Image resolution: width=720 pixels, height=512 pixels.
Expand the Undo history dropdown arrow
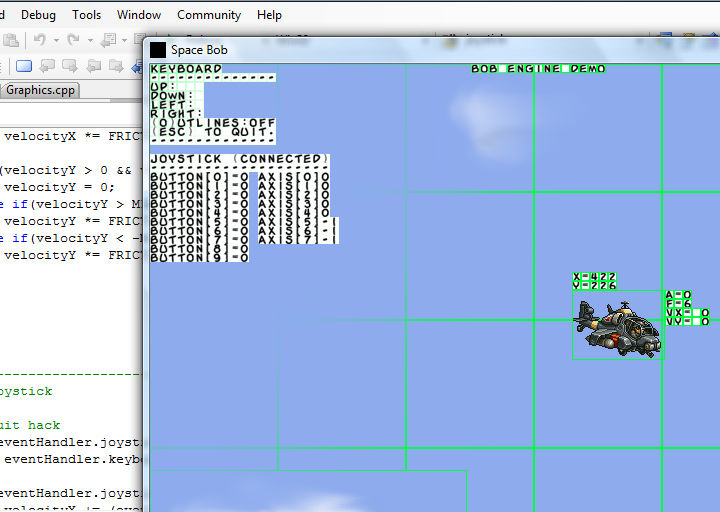tap(56, 41)
